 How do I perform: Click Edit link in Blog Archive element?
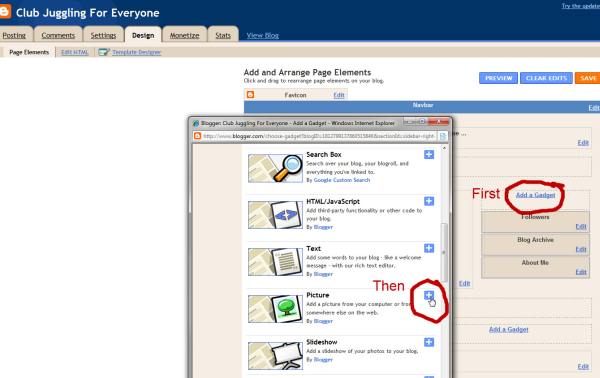(x=581, y=249)
